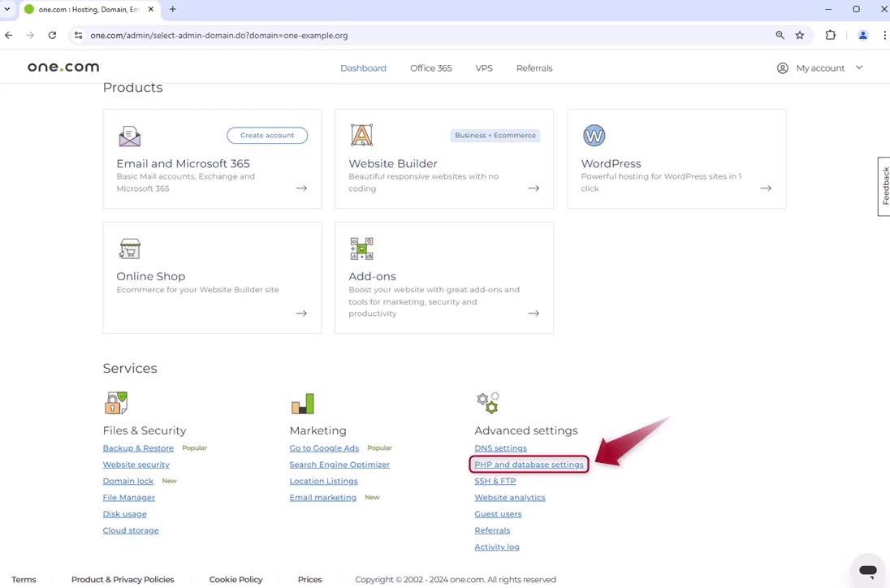Open the Feedback side tab
Image resolution: width=890 pixels, height=588 pixels.
tap(884, 186)
